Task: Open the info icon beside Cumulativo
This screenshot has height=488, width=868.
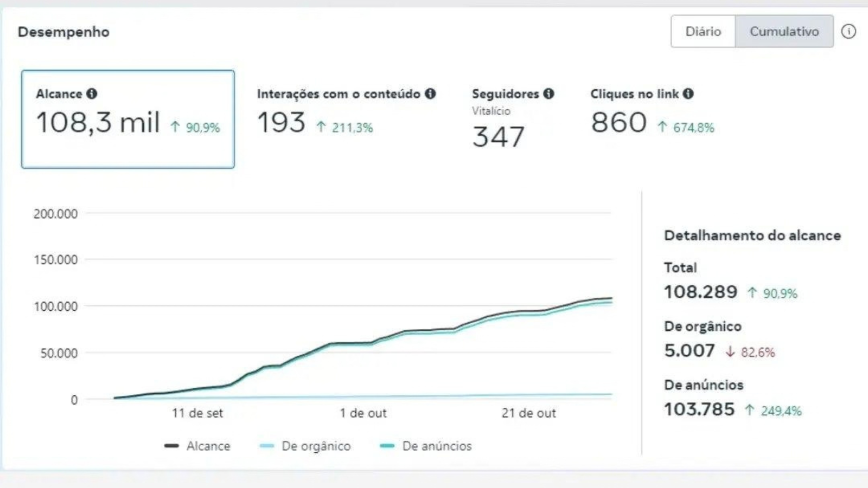Action: (848, 31)
